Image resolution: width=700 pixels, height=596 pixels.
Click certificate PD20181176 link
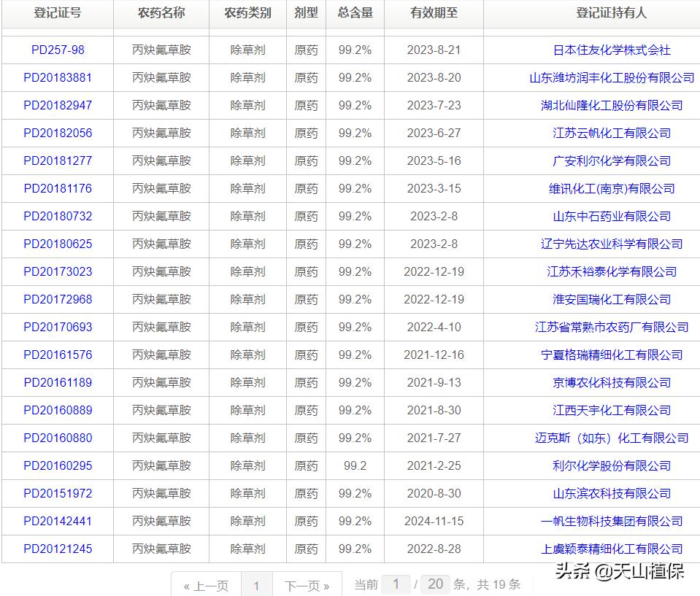pyautogui.click(x=58, y=189)
